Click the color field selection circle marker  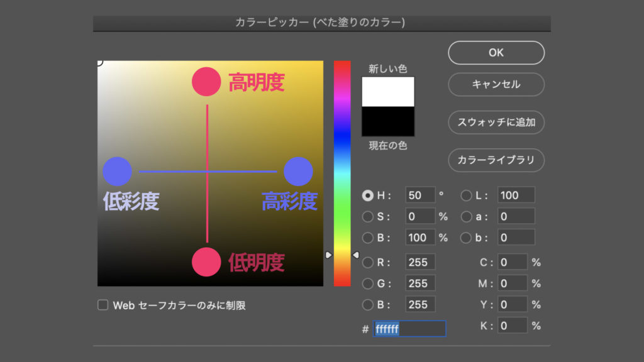coord(99,62)
